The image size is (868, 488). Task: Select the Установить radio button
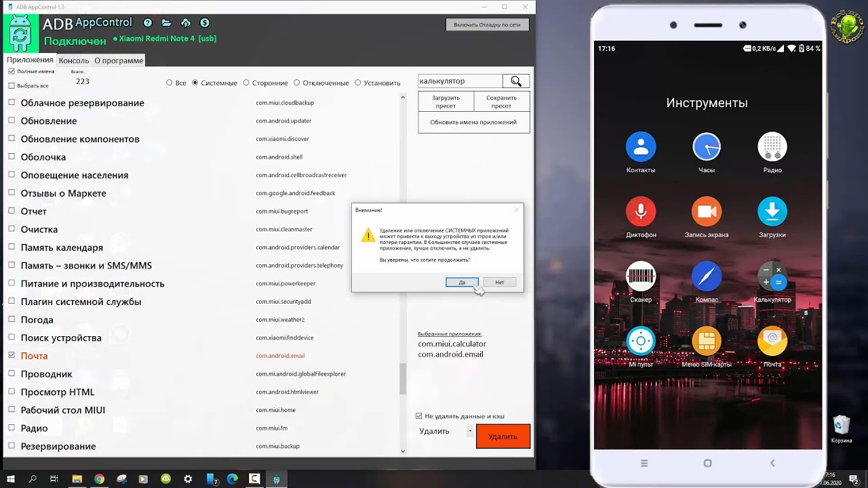click(x=357, y=83)
